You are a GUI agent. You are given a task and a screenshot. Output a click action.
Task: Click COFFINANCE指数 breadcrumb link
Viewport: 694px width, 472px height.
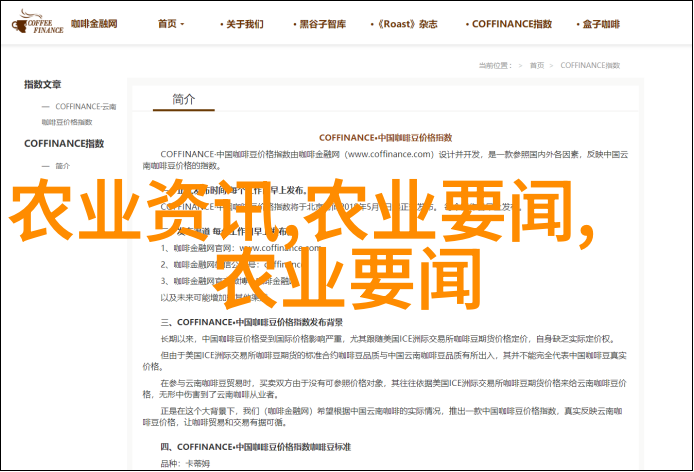tap(590, 66)
